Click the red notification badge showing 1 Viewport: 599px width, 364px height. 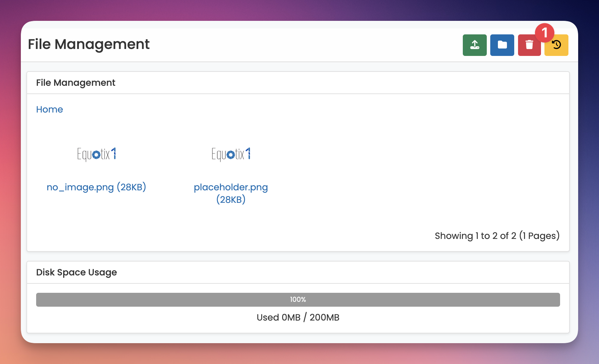point(544,33)
